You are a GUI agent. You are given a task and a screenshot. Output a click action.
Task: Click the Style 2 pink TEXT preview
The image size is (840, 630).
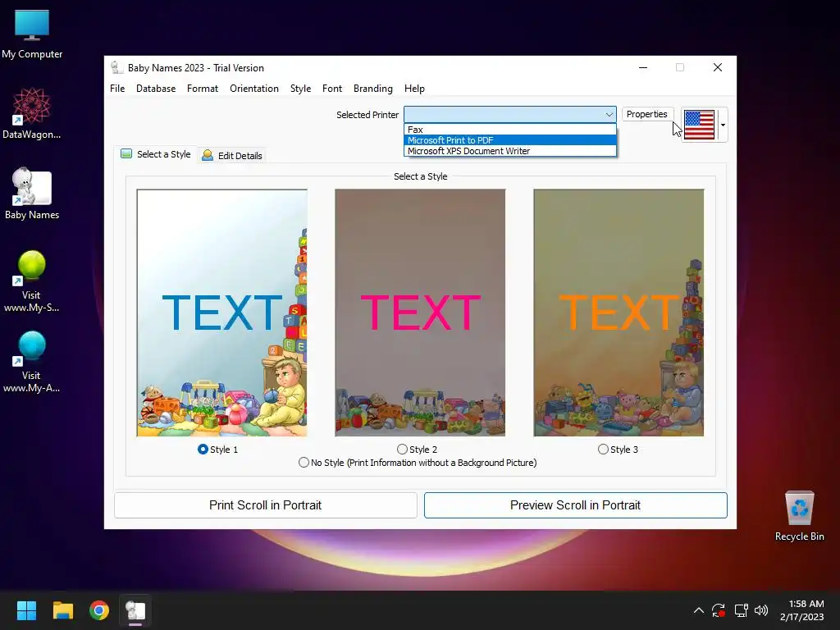pos(420,313)
